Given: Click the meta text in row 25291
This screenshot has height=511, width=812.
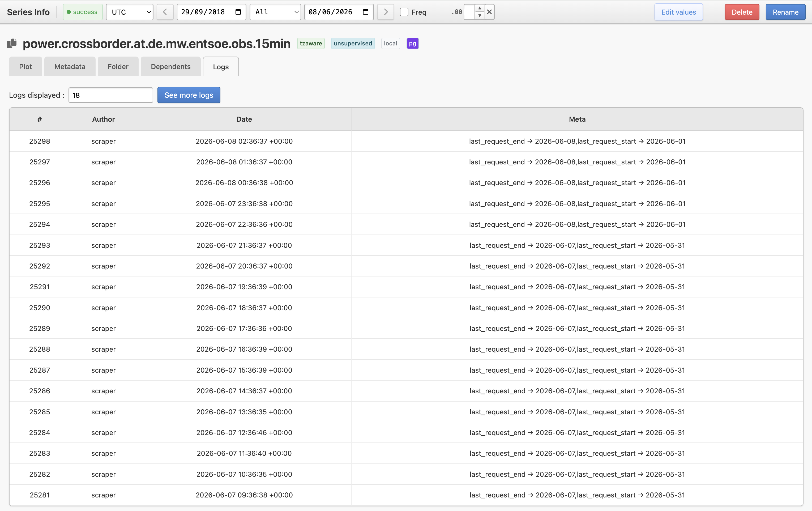Looking at the screenshot, I should pyautogui.click(x=577, y=287).
